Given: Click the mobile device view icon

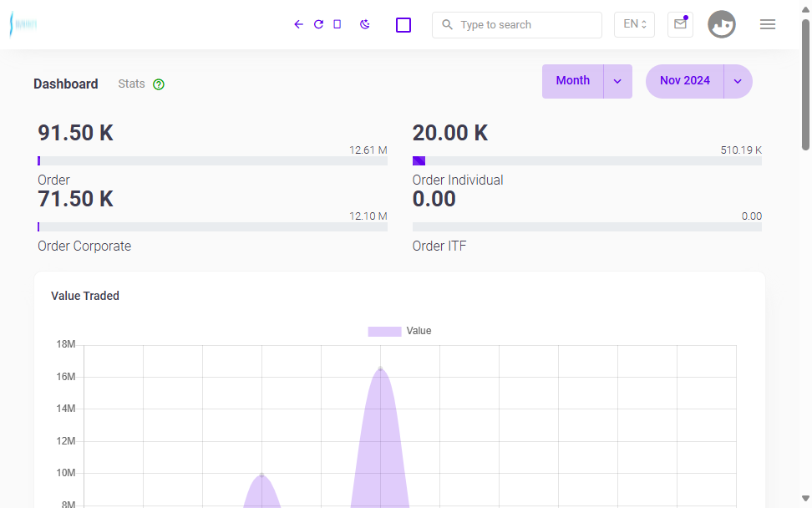Looking at the screenshot, I should (337, 24).
